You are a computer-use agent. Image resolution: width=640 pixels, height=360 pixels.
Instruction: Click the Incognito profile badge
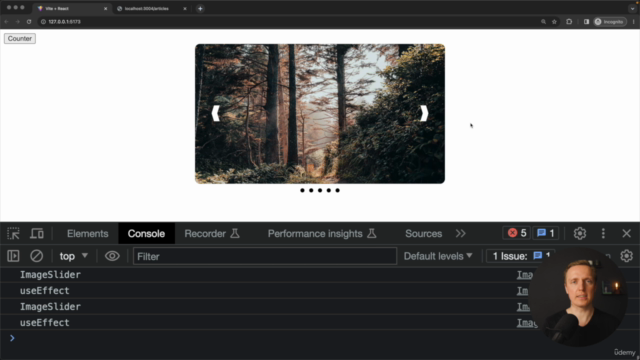[x=610, y=22]
